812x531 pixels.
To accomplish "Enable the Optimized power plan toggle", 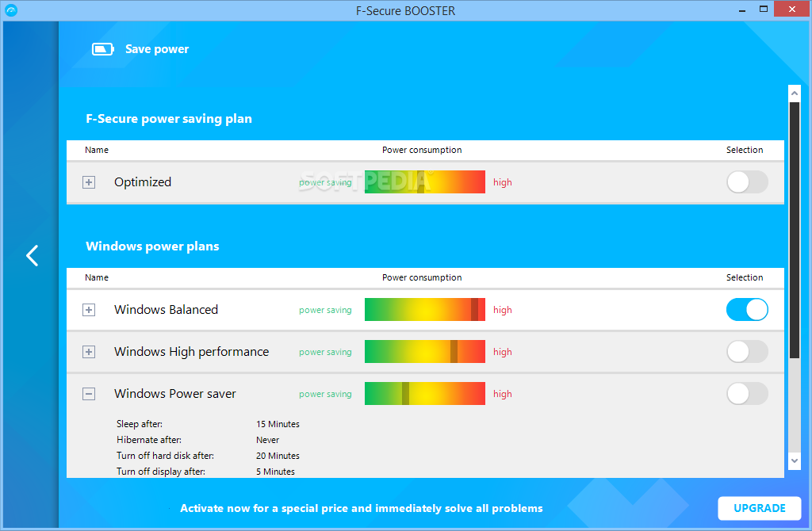I will click(747, 182).
